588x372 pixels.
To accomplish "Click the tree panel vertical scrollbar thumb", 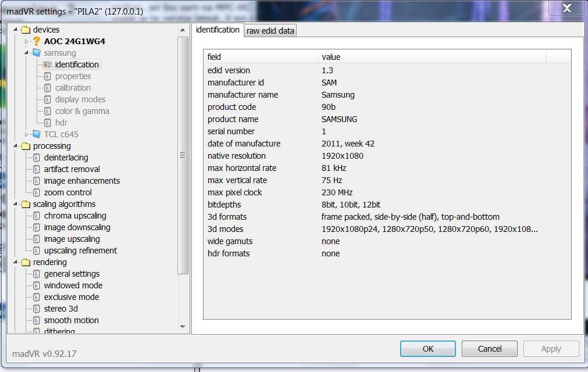I will (183, 155).
